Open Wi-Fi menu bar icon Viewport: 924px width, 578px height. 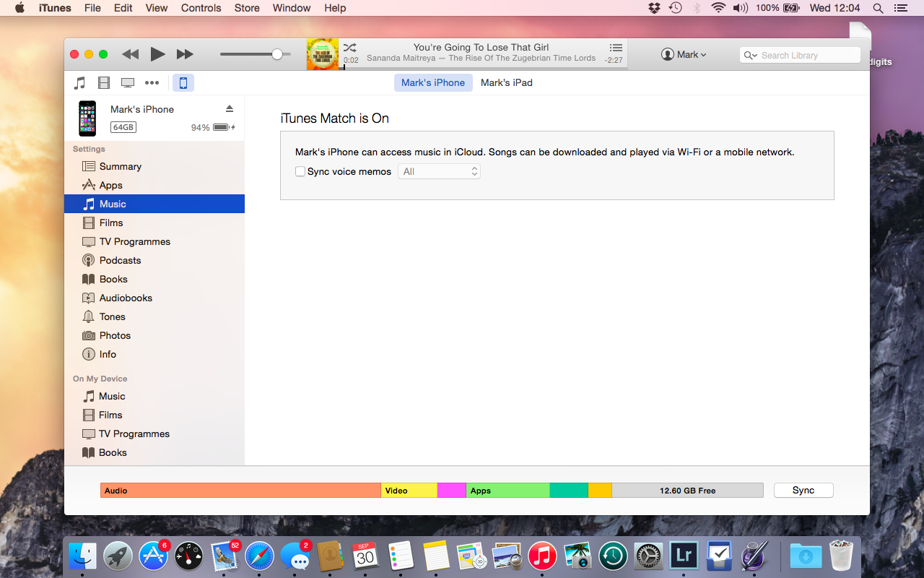point(718,8)
